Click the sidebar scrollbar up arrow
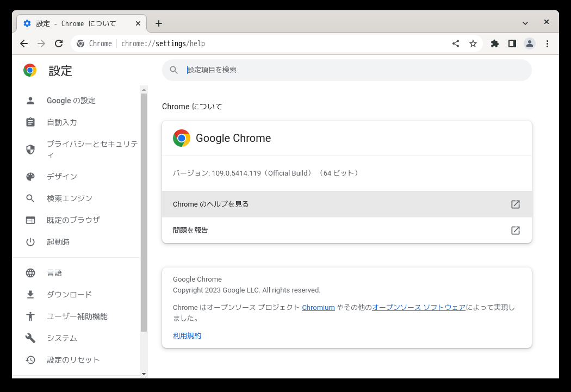This screenshot has width=571, height=392. [x=144, y=90]
